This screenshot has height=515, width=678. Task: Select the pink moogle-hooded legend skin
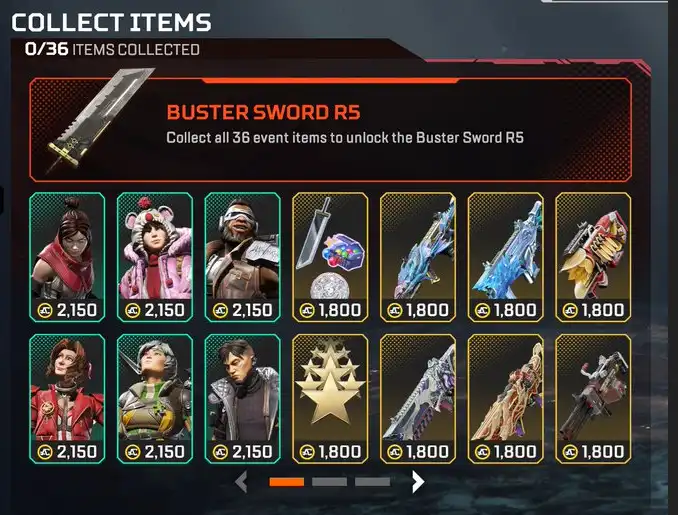tap(155, 257)
